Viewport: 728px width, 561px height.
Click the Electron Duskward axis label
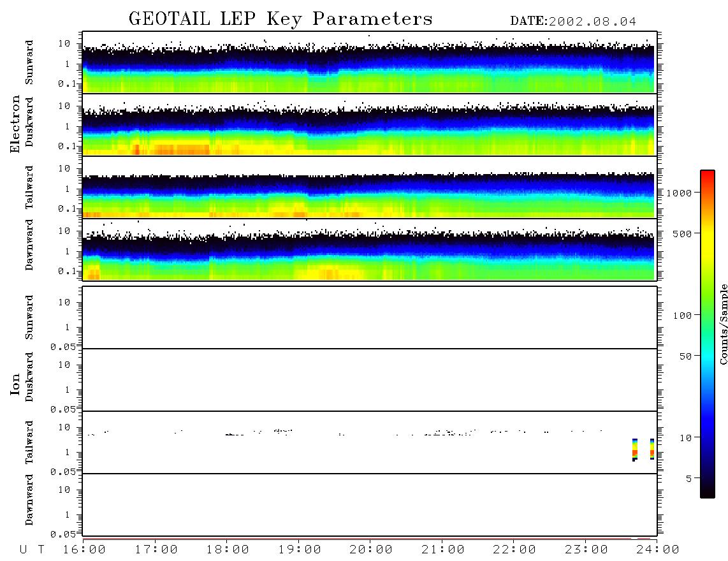(x=29, y=122)
